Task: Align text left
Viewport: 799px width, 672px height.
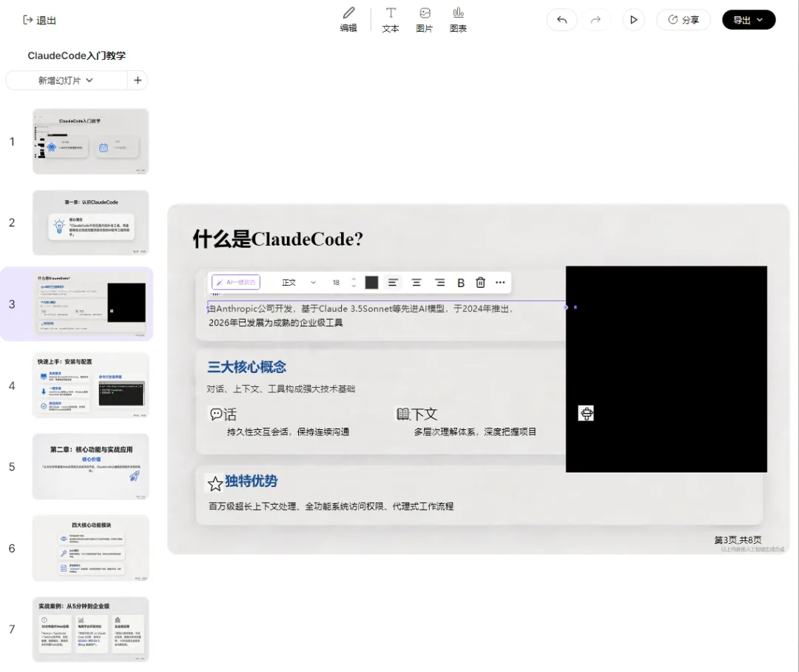Action: (x=393, y=283)
